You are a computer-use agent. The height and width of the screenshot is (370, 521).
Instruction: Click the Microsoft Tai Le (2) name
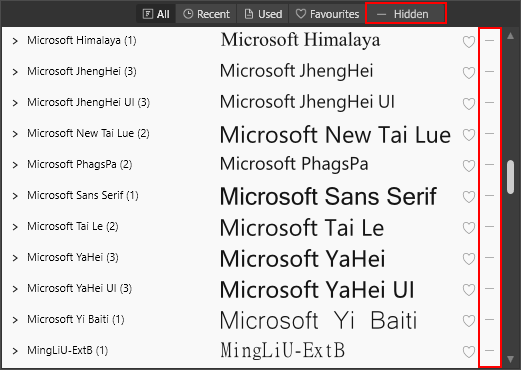73,226
